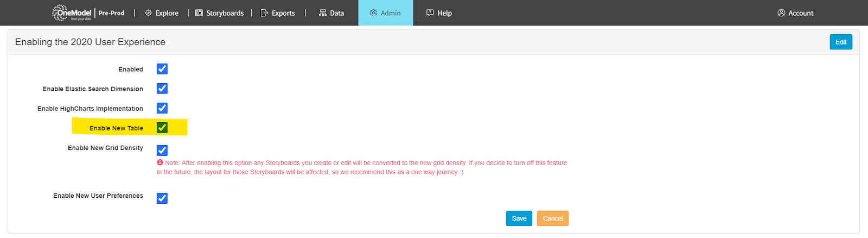Screen dimensions: 868x238
Task: Click the red note warning icon
Action: tap(160, 162)
